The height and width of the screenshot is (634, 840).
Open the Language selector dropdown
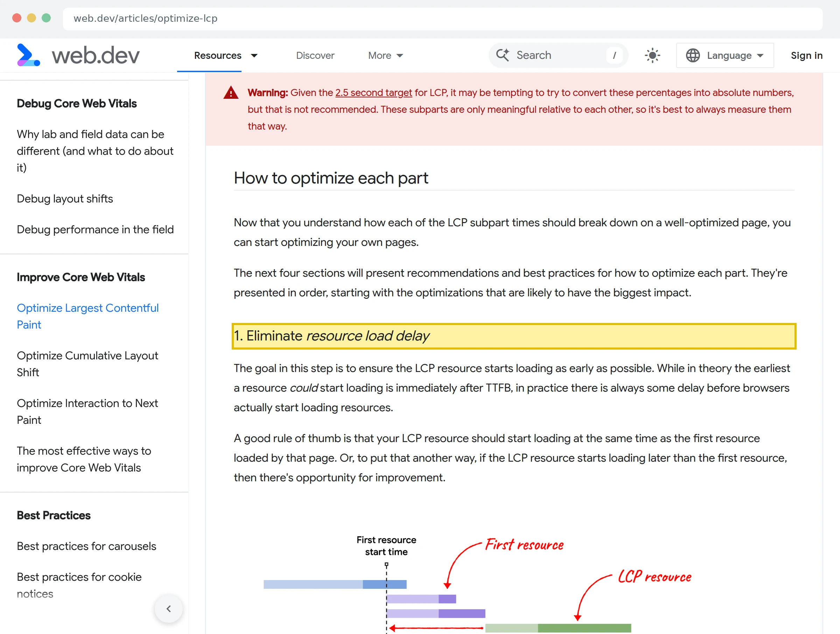tap(725, 55)
